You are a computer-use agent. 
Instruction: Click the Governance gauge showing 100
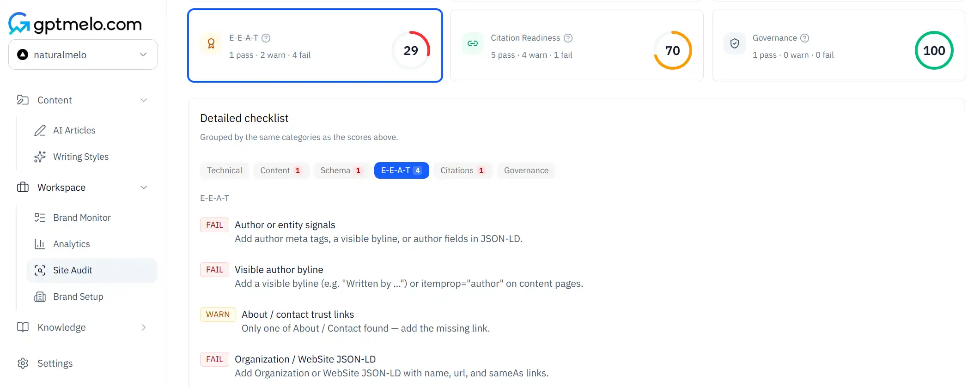click(x=934, y=50)
